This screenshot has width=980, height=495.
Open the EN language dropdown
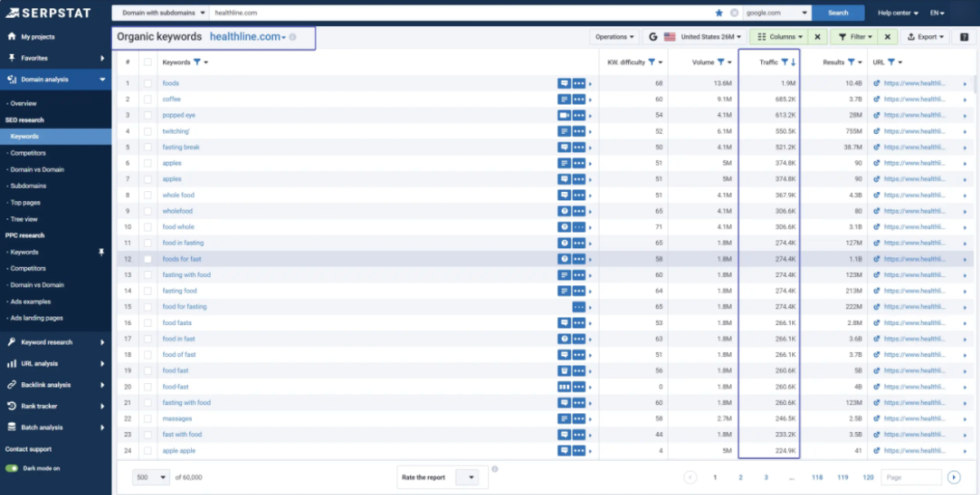tap(937, 13)
